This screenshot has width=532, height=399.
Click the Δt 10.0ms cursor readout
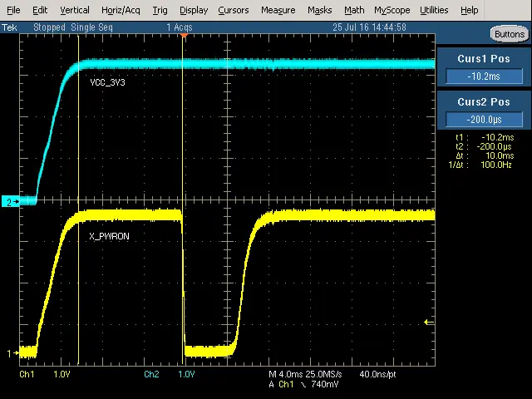tap(485, 155)
